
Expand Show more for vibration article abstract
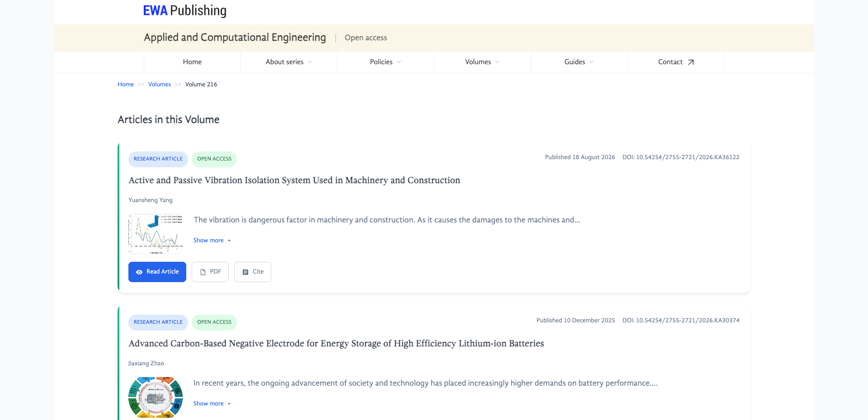coord(212,241)
